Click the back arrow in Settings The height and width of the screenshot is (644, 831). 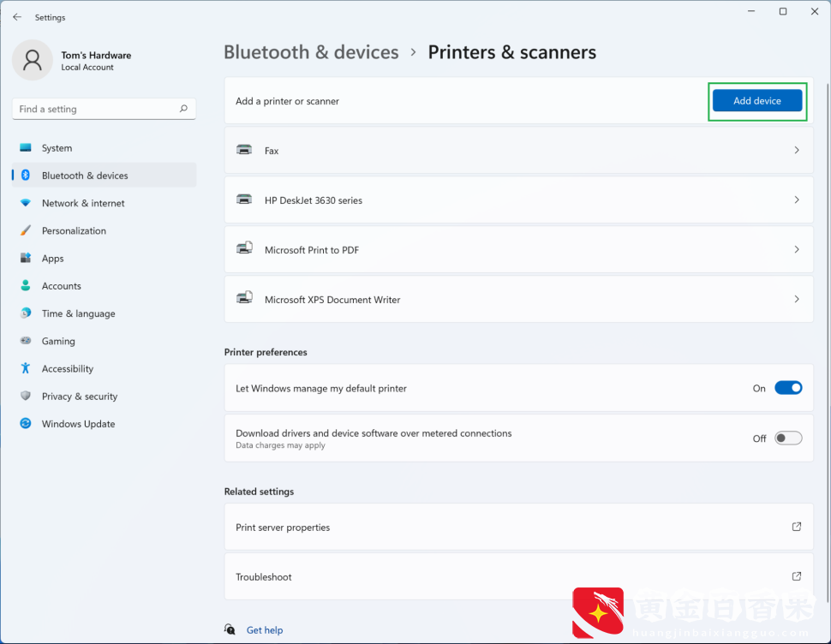pyautogui.click(x=17, y=17)
